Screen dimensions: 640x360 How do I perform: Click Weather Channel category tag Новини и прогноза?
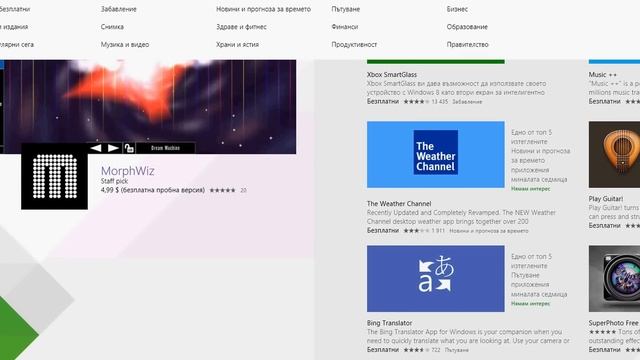point(489,231)
